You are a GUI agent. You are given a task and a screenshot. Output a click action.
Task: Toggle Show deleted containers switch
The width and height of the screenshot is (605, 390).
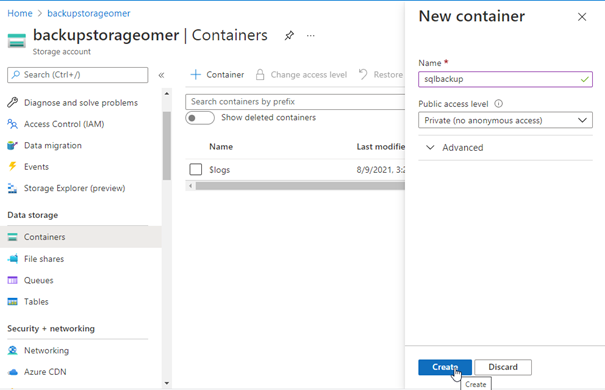click(x=200, y=118)
